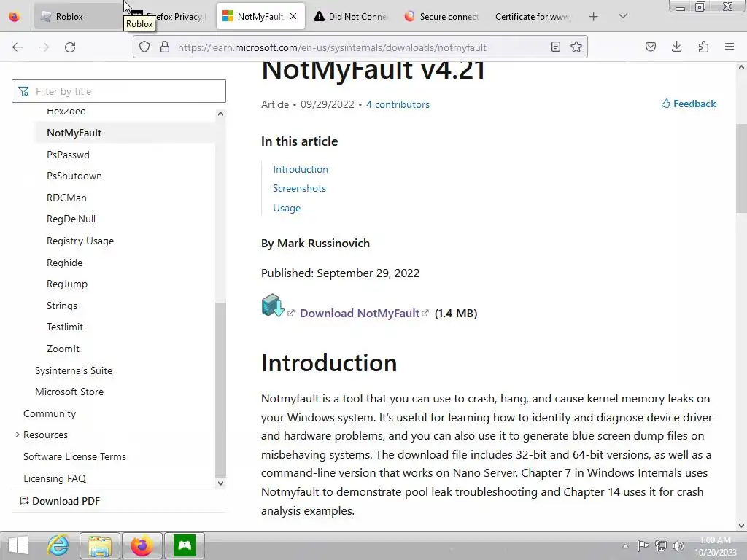The height and width of the screenshot is (560, 747).
Task: Open Reghide sidebar entry
Action: 64,262
